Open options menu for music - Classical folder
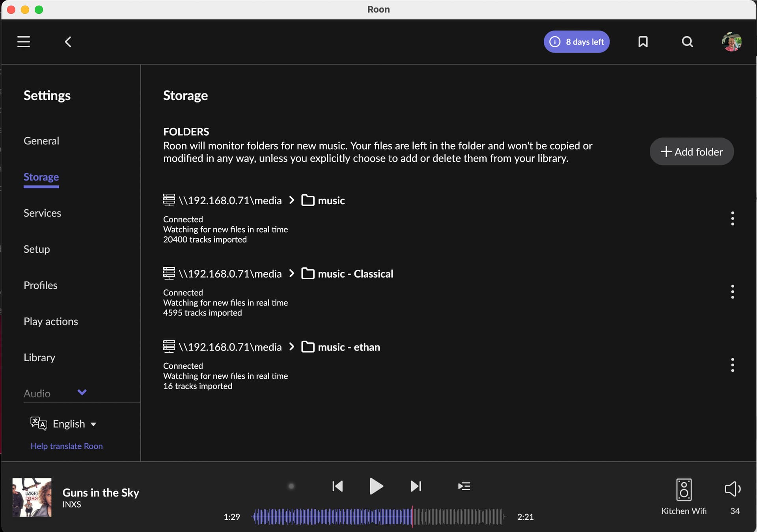The image size is (757, 532). 733,292
